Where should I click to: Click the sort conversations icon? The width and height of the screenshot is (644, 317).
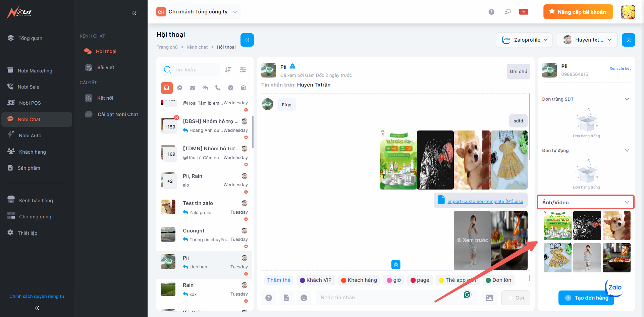(228, 70)
